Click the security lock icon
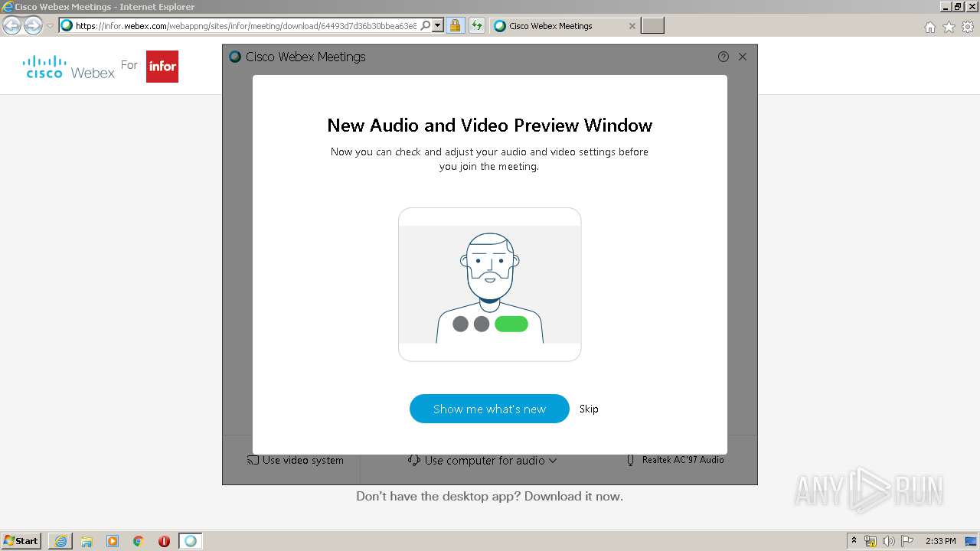Image resolution: width=980 pixels, height=551 pixels. point(455,25)
